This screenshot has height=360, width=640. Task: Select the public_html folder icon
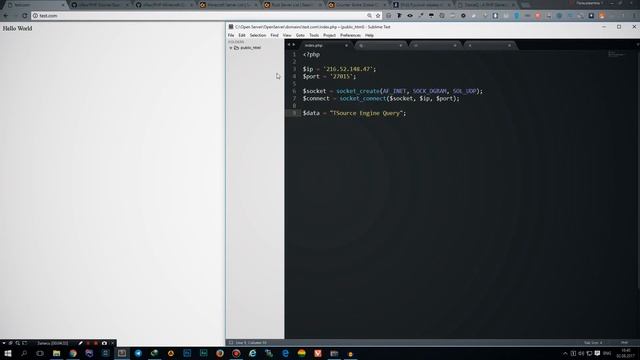[x=236, y=48]
